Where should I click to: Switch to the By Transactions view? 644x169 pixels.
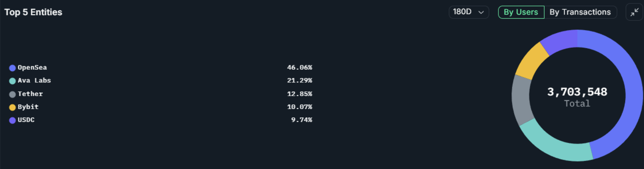click(580, 12)
